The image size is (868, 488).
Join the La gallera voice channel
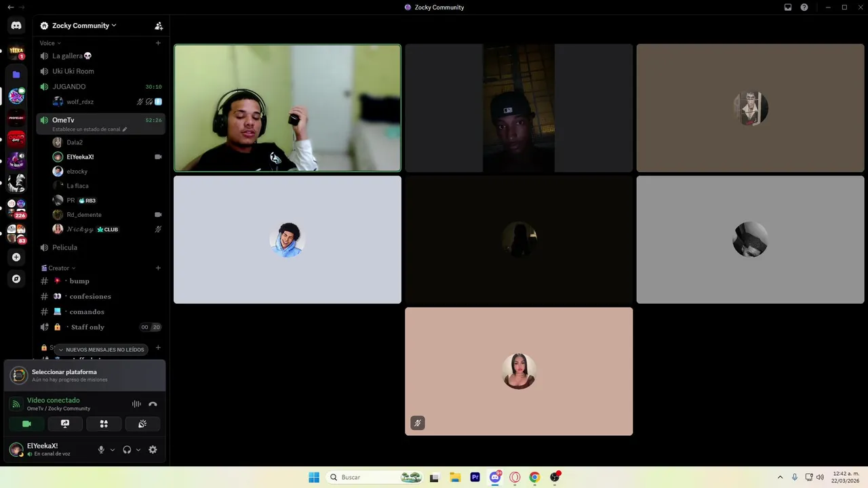tap(100, 56)
